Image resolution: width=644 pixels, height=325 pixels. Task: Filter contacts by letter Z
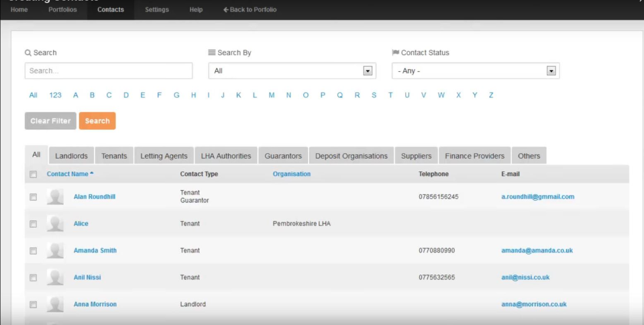(x=491, y=95)
